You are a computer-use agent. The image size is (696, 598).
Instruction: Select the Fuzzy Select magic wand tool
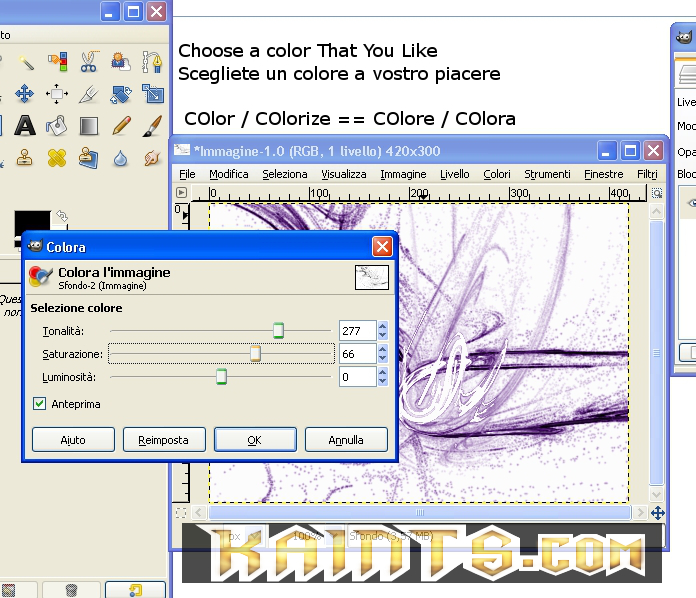click(x=26, y=62)
